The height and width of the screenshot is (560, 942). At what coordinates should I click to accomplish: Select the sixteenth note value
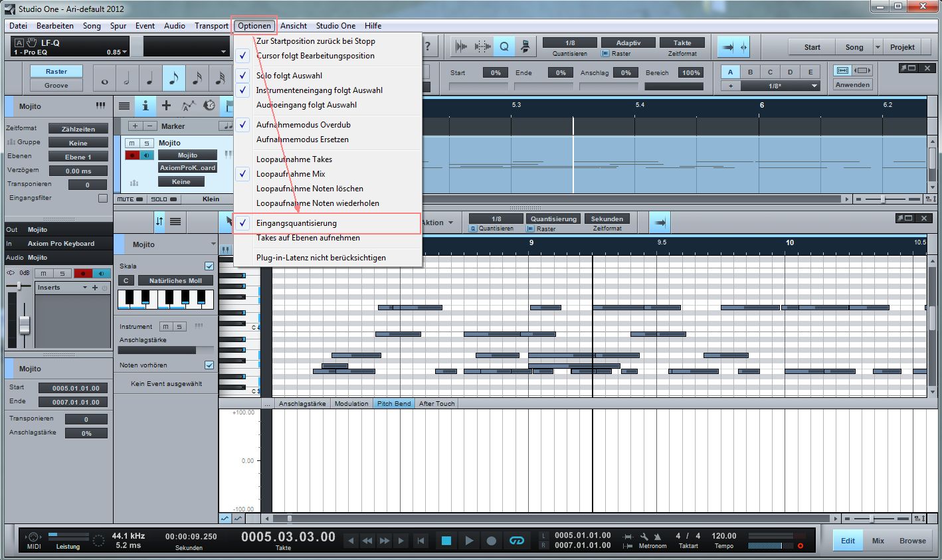[197, 79]
